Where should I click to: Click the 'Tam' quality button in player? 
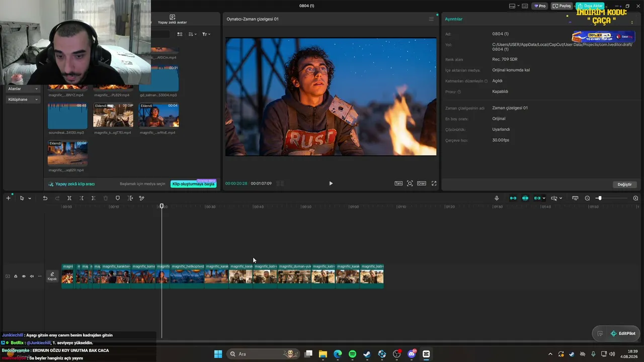coord(398,184)
